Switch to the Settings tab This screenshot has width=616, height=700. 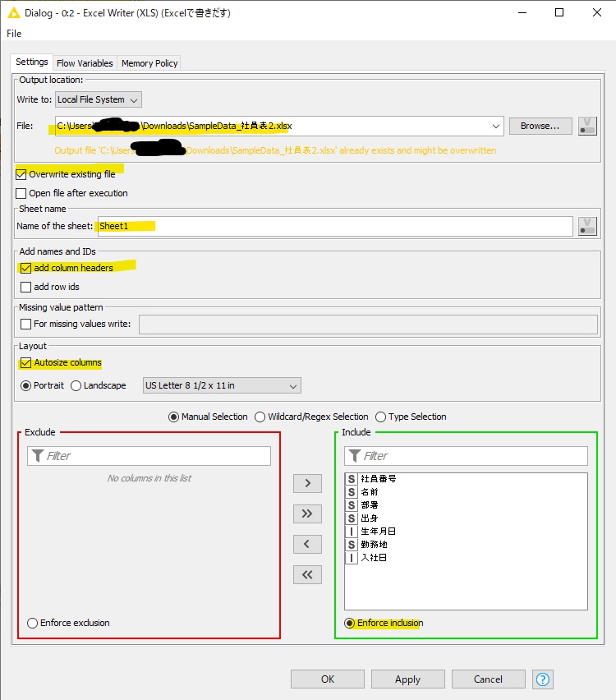(x=32, y=62)
